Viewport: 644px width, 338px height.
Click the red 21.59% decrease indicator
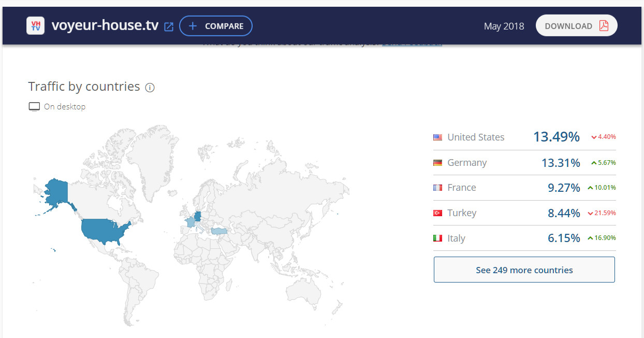(602, 213)
